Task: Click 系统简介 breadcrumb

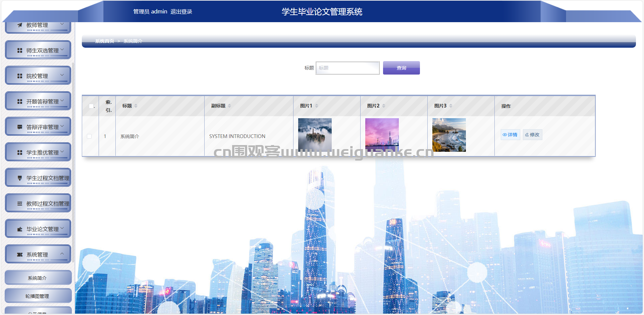Action: point(133,41)
